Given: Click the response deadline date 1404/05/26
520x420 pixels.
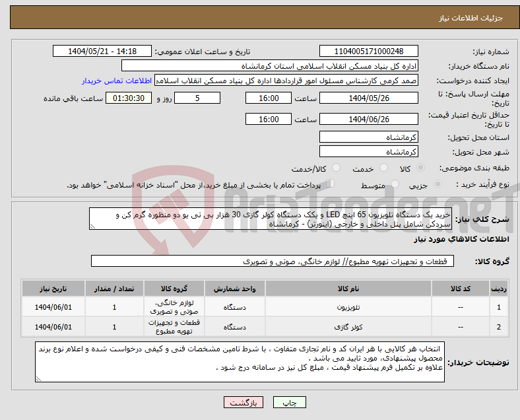Looking at the screenshot, I should (369, 98).
